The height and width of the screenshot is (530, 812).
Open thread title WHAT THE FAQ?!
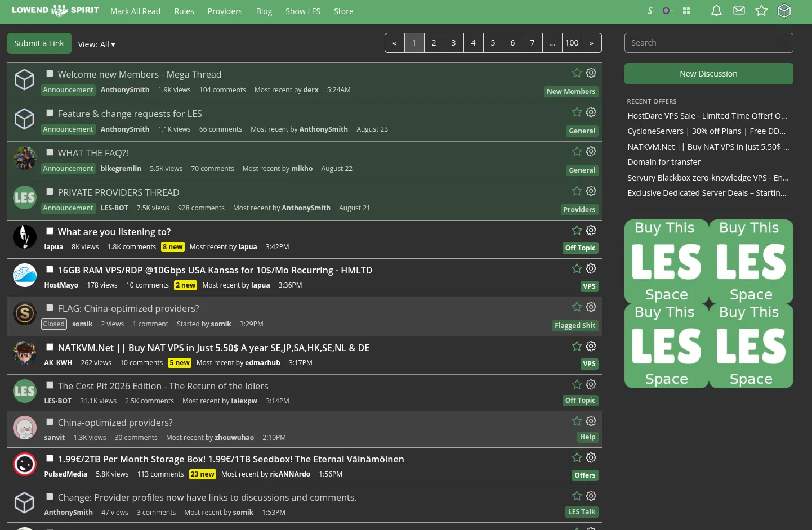(93, 153)
